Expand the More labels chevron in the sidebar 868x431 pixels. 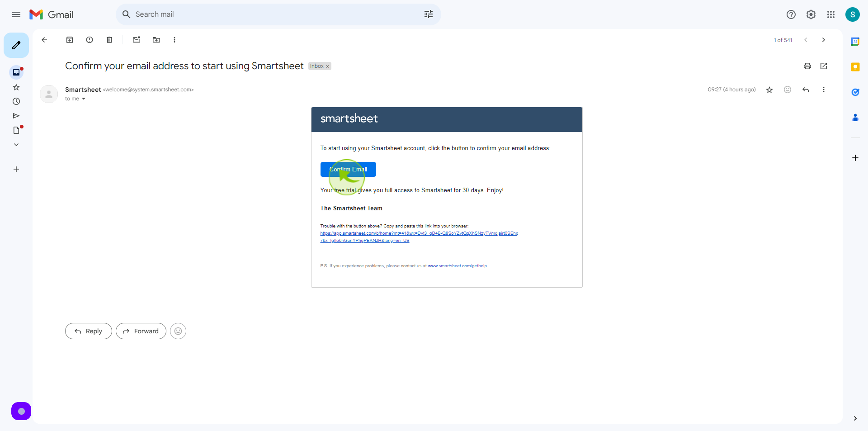point(16,145)
